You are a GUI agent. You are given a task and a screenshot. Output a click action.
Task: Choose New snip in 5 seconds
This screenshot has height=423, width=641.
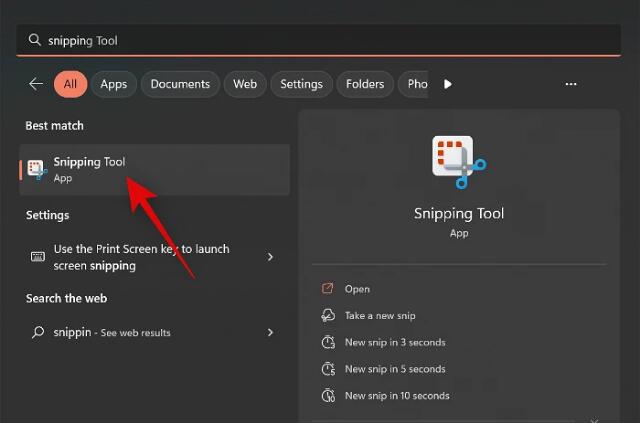(395, 369)
